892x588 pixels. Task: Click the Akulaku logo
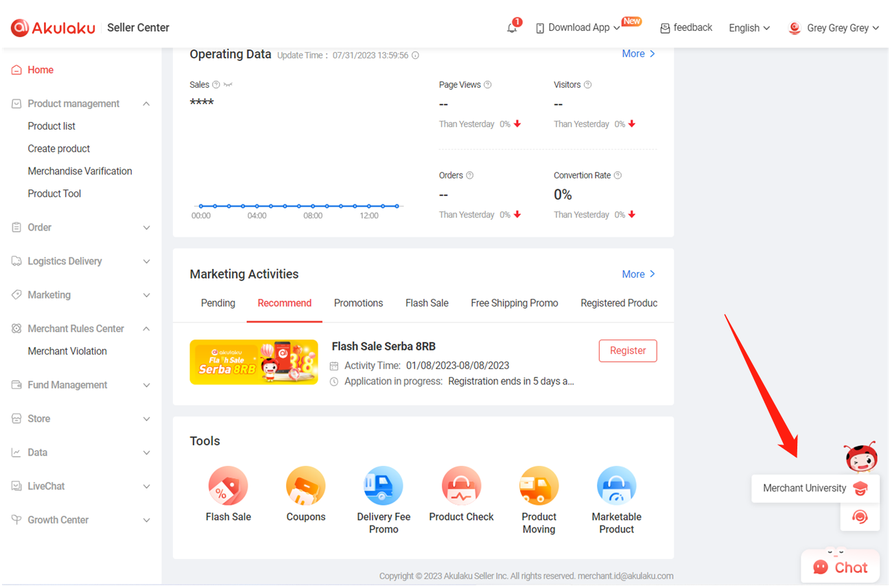tap(52, 27)
